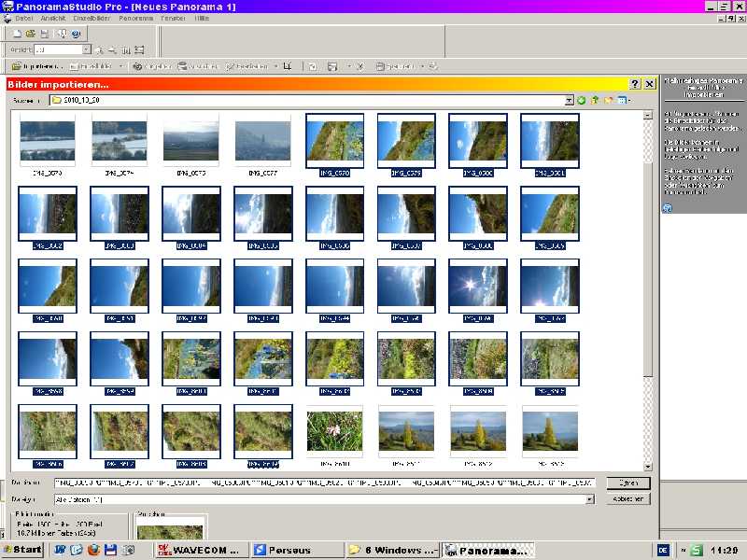The height and width of the screenshot is (560, 747).
Task: Click the save disk icon in top toolbar
Action: tap(43, 34)
